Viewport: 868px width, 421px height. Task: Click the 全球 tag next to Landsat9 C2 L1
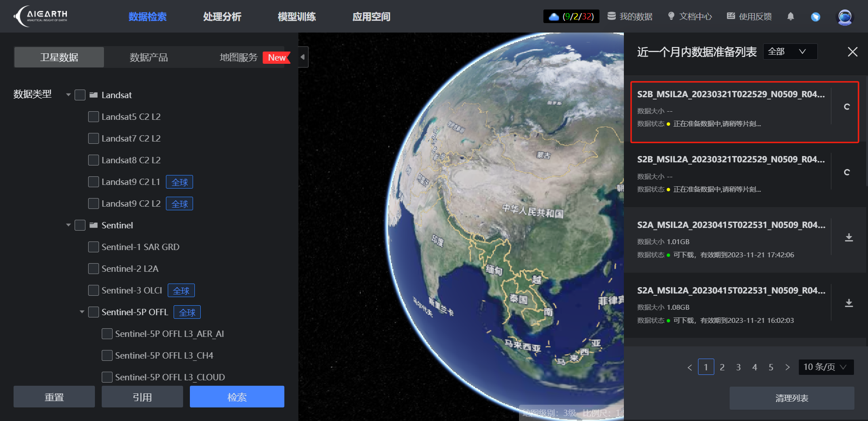point(179,182)
